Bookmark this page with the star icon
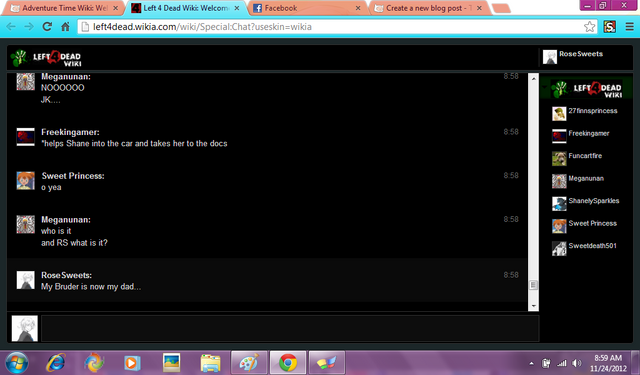This screenshot has width=640, height=375. [589, 27]
